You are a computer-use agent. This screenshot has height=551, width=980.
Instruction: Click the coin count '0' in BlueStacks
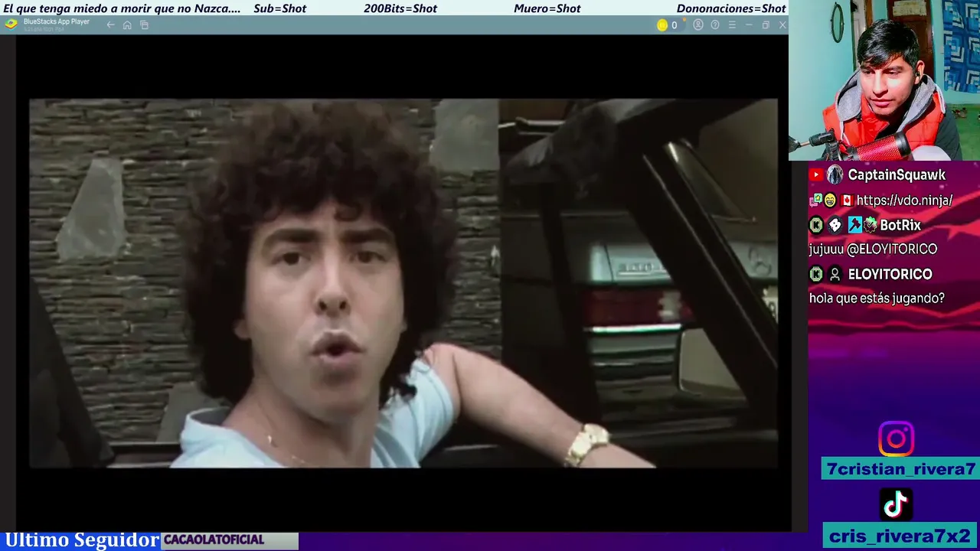[x=674, y=25]
